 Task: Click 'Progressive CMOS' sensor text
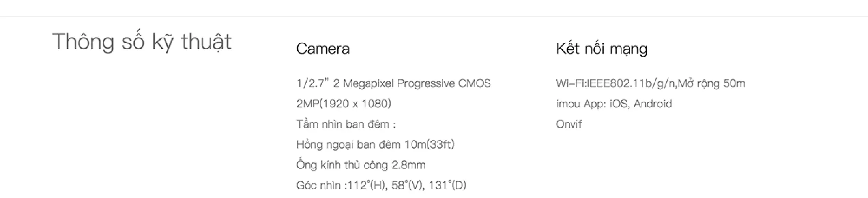coord(444,83)
